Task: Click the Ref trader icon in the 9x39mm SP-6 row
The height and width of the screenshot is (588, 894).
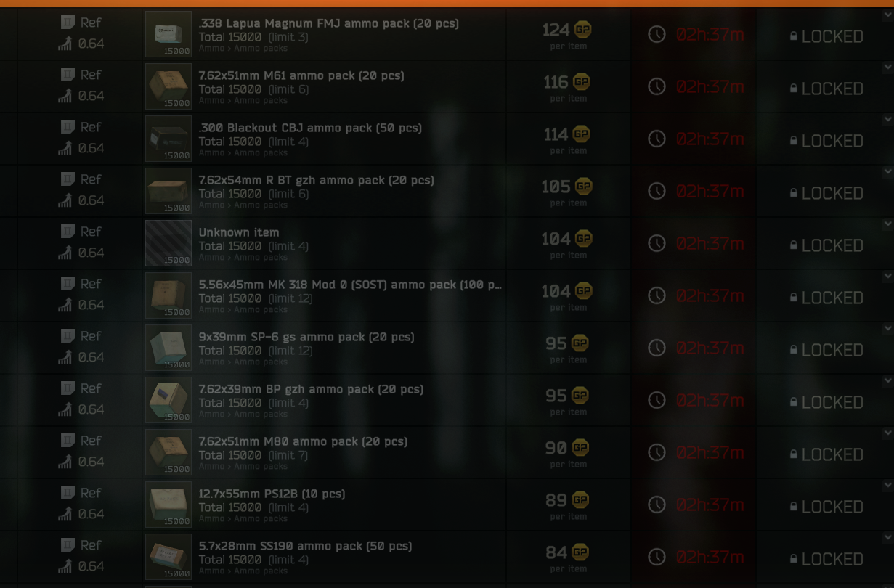Action: click(68, 336)
